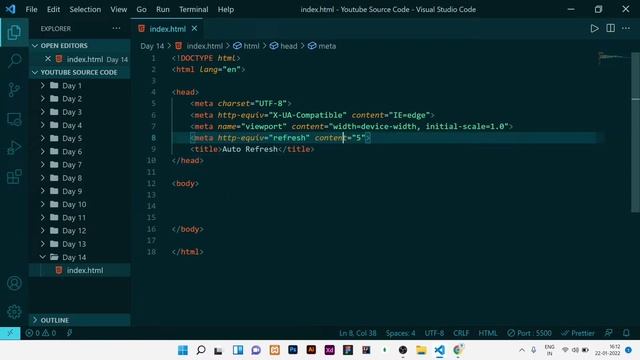Viewport: 640px width, 360px height.
Task: Expand the Day 9 folder
Action: tap(80, 191)
